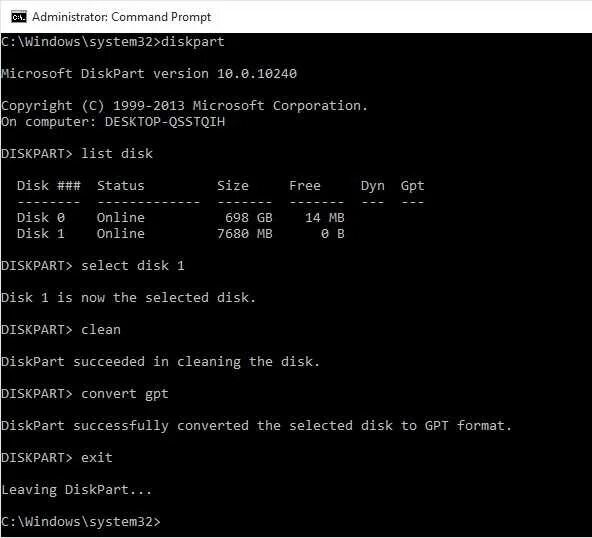Click the select disk 1 command
Image resolution: width=592 pixels, height=538 pixels.
(x=133, y=265)
